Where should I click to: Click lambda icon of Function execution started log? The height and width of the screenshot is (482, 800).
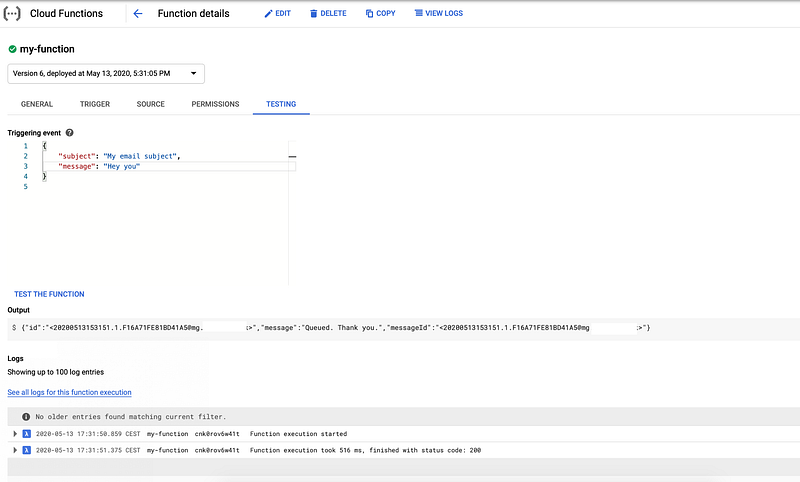[x=27, y=434]
